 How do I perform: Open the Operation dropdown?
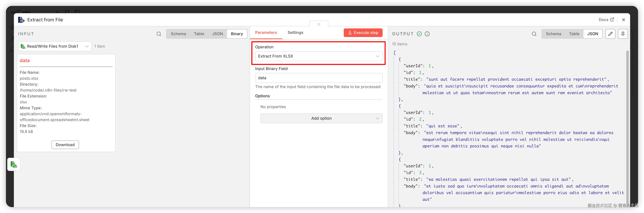(x=319, y=56)
